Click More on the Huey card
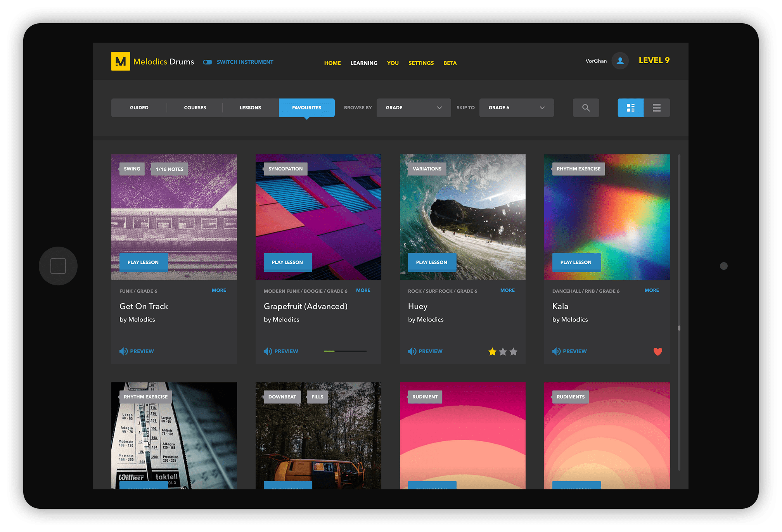The image size is (782, 532). coord(507,290)
